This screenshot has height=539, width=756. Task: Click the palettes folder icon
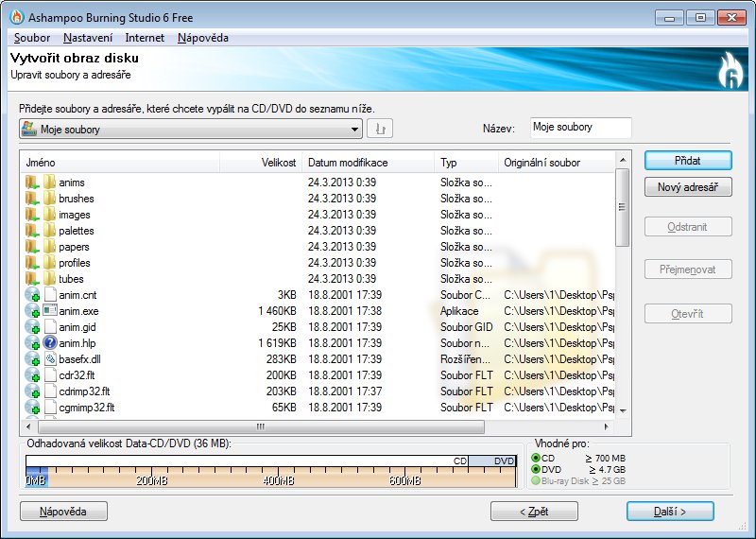tap(49, 231)
